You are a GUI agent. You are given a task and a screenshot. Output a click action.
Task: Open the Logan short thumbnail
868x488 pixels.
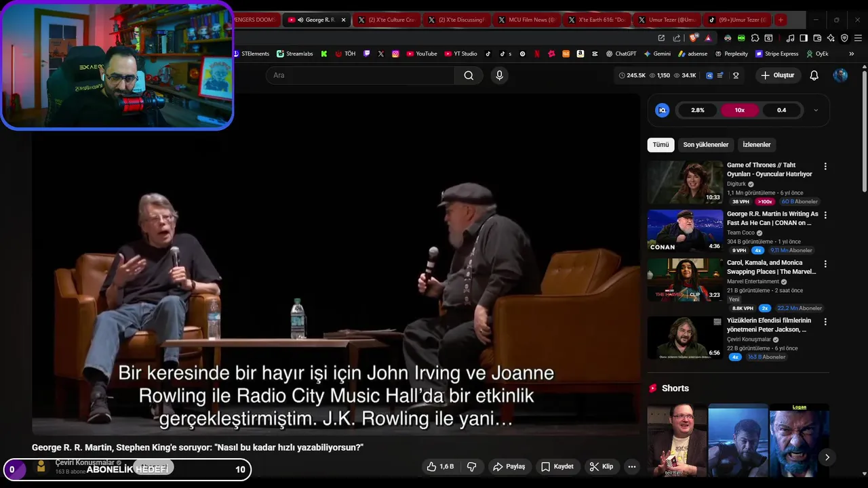click(x=799, y=441)
